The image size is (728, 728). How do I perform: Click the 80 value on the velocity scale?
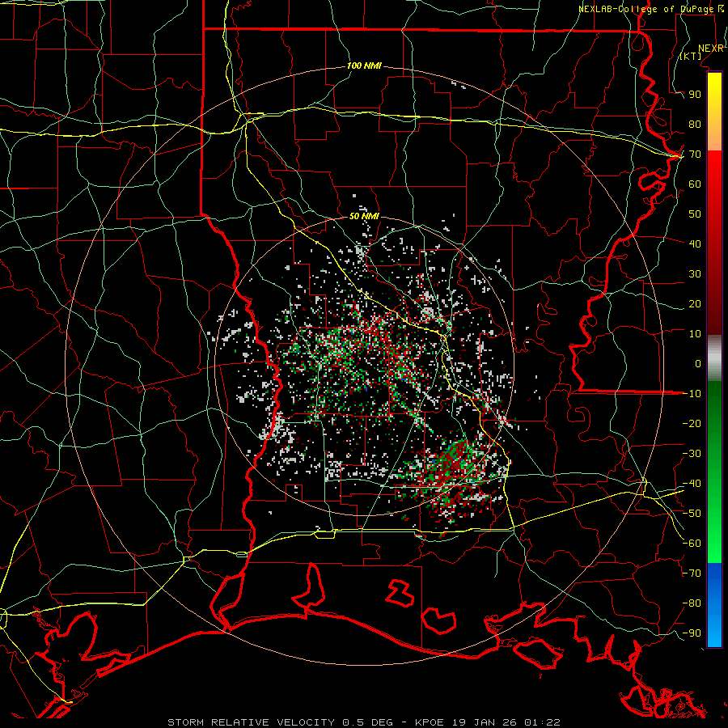pos(695,125)
